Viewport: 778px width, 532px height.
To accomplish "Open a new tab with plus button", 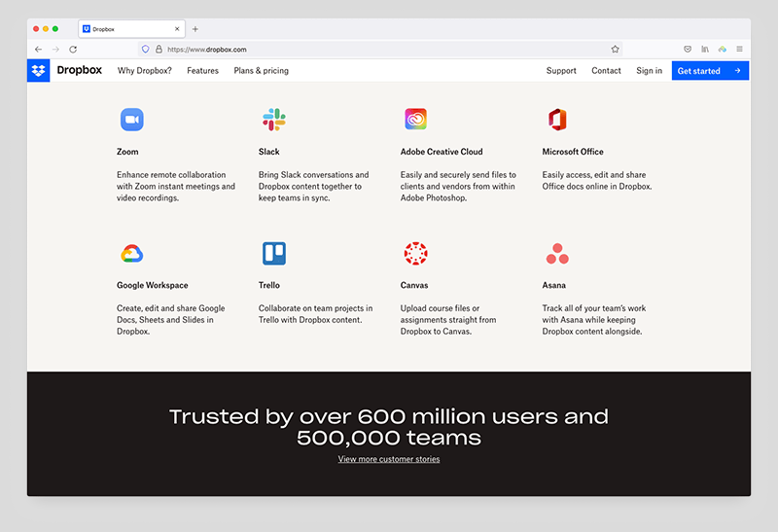I will [x=195, y=29].
